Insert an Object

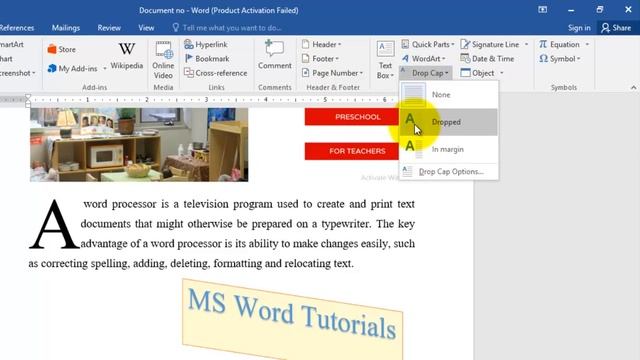pos(477,73)
